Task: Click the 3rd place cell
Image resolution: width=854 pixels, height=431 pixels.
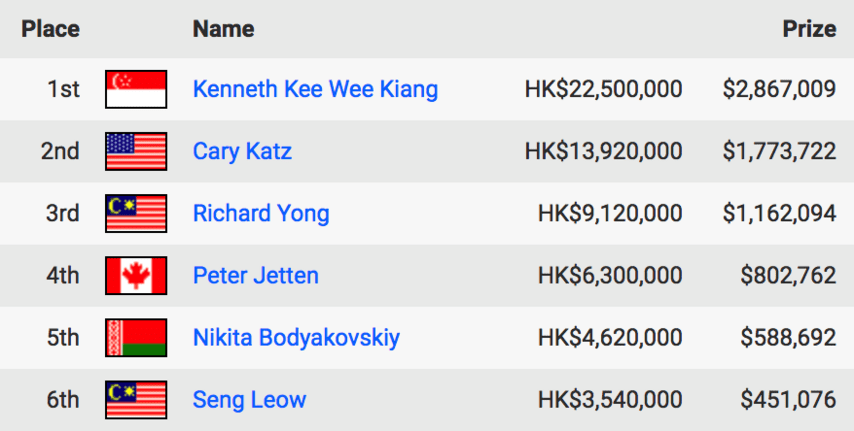Action: pos(63,214)
